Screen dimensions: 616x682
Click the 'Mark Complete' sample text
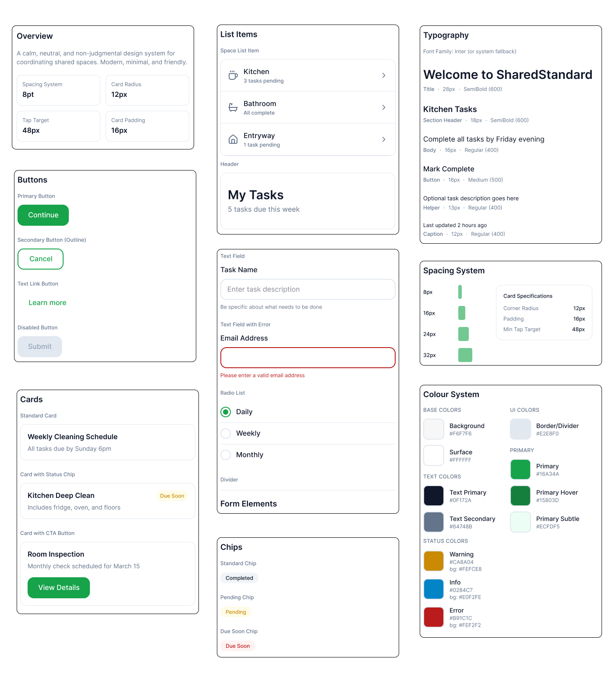[449, 169]
